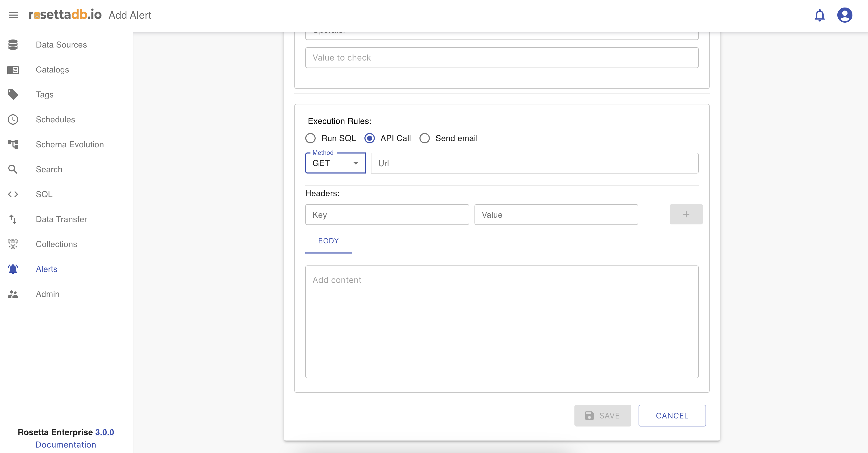The height and width of the screenshot is (453, 868).
Task: Click the notifications bell icon
Action: click(x=819, y=15)
